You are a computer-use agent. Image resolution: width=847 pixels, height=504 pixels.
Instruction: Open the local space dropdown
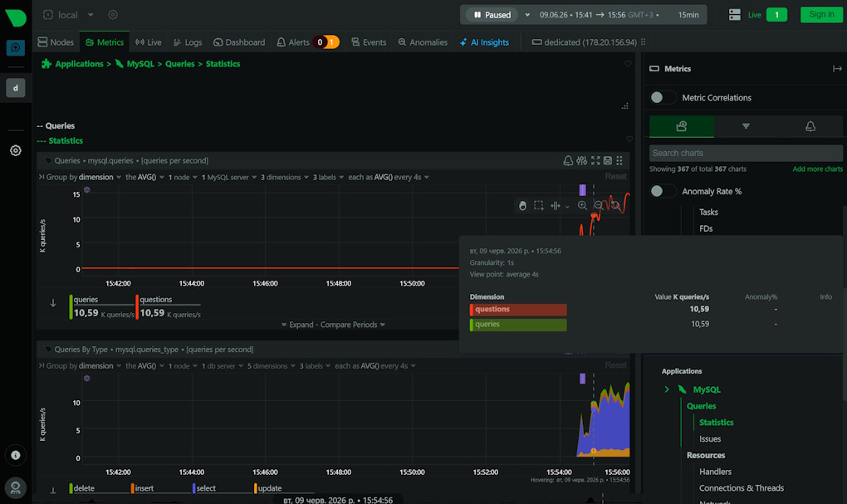91,15
